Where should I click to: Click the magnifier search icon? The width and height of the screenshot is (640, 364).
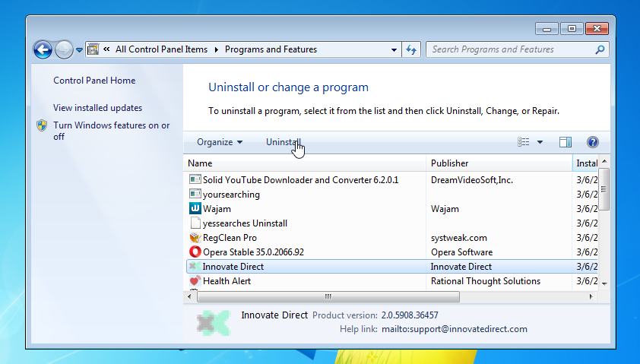600,50
